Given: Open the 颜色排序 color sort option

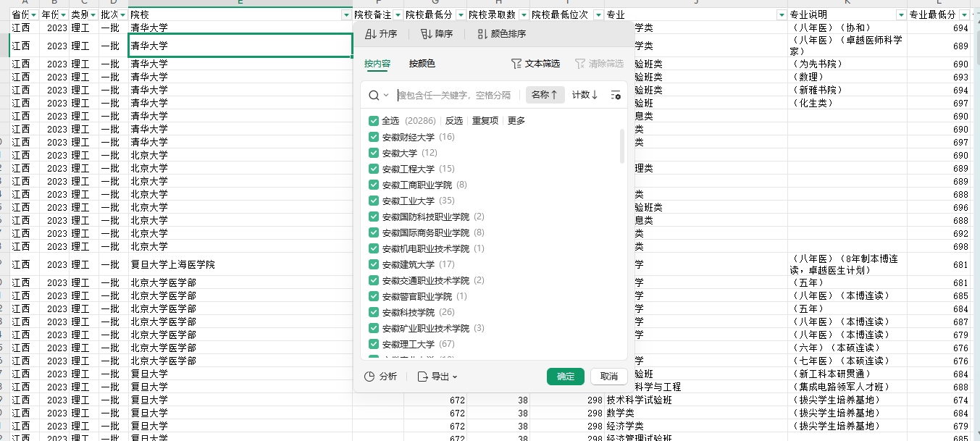Looking at the screenshot, I should [x=502, y=34].
